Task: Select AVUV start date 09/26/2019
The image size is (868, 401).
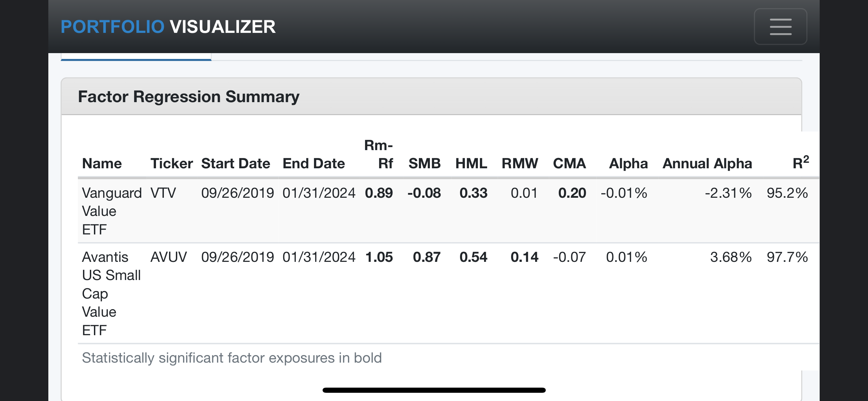Action: 238,257
